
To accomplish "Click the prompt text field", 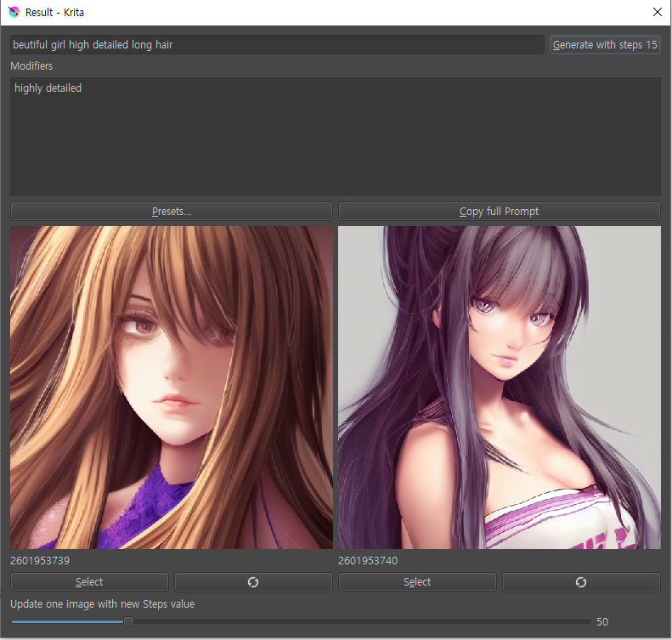I will pos(277,44).
